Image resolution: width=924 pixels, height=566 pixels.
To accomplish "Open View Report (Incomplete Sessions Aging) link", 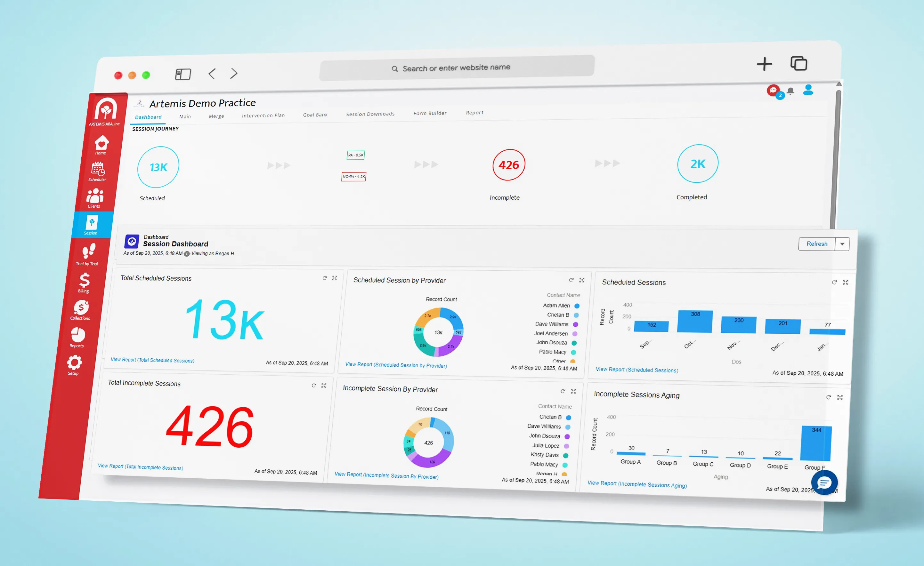I will pos(637,484).
